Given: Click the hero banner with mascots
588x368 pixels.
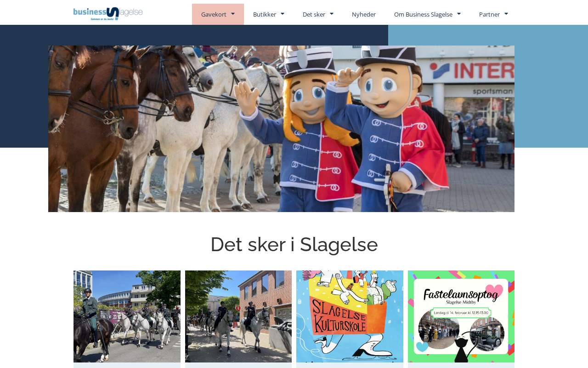Looking at the screenshot, I should point(281,129).
